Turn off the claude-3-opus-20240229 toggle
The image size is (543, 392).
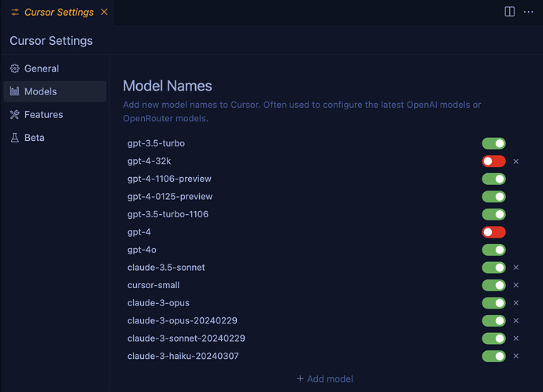click(x=494, y=320)
